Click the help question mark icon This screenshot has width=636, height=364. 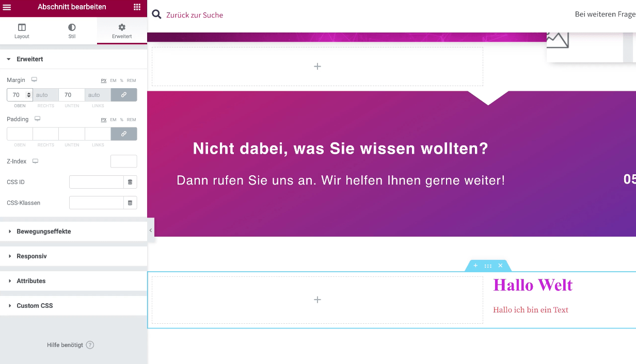tap(90, 345)
